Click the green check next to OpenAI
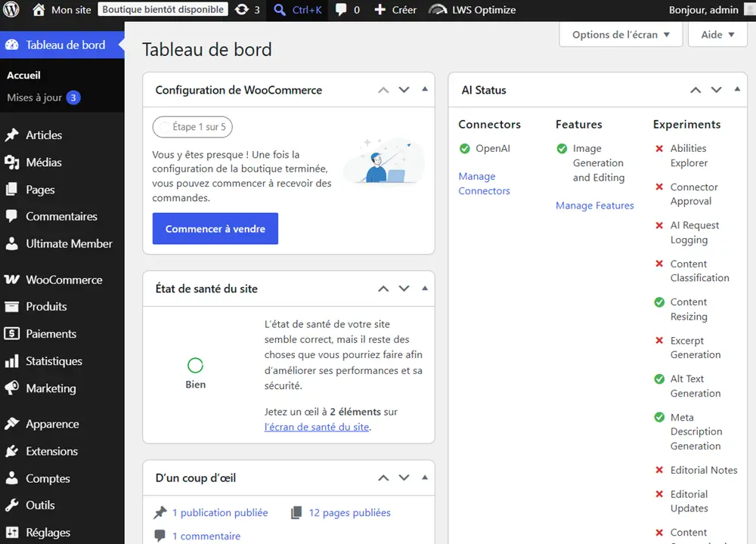The image size is (756, 544). click(x=465, y=148)
